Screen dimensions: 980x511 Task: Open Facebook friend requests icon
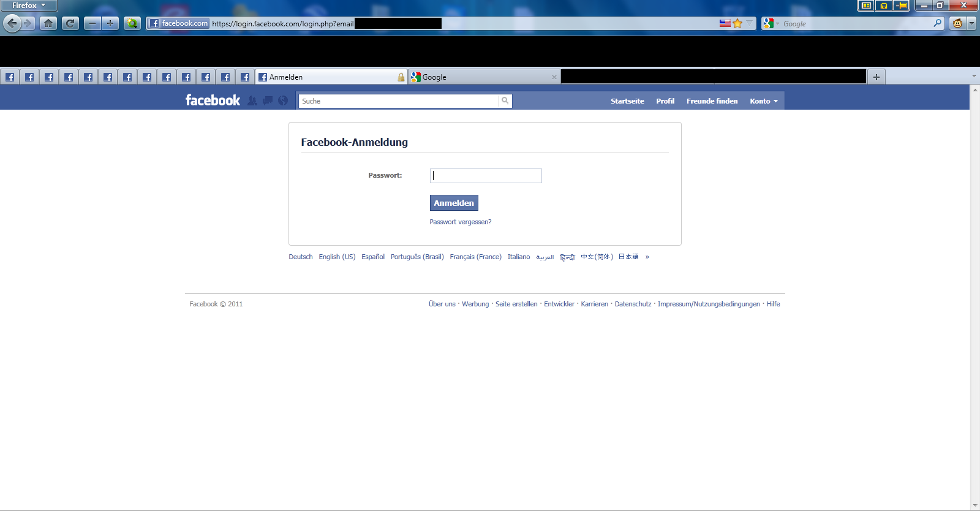252,100
